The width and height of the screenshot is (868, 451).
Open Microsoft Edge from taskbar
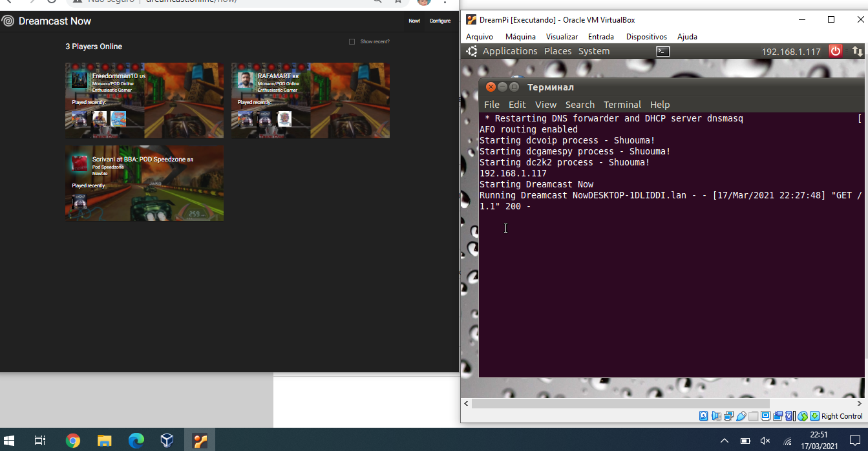136,441
